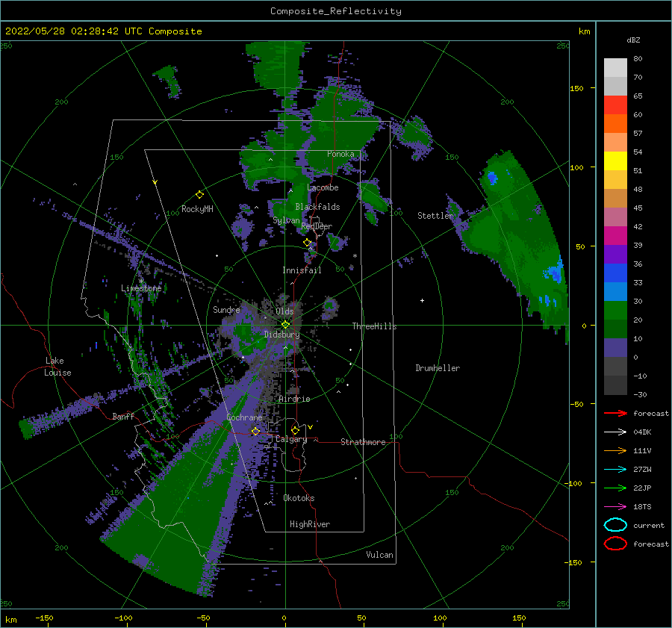Click the HighRiver city label
Viewport: 672px width, 628px height.
[310, 524]
